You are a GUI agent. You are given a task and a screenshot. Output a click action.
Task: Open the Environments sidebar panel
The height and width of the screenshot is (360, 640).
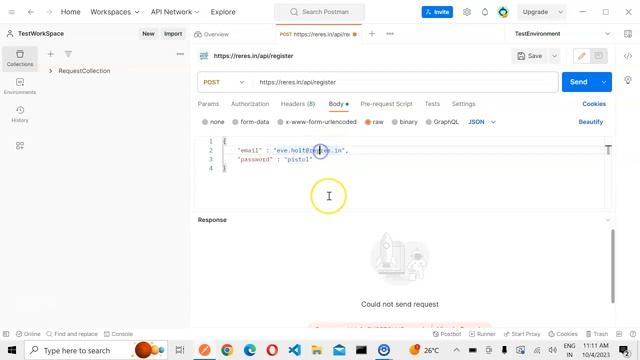click(20, 86)
